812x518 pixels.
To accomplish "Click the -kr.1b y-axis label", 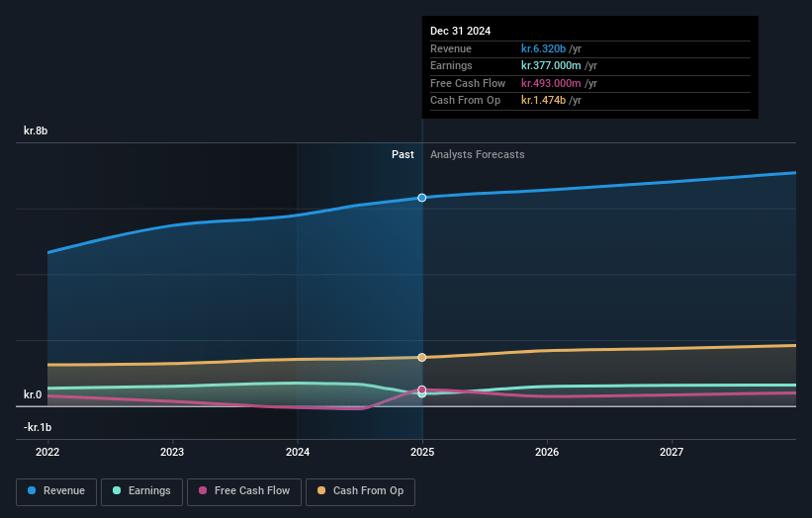I will 38,427.
